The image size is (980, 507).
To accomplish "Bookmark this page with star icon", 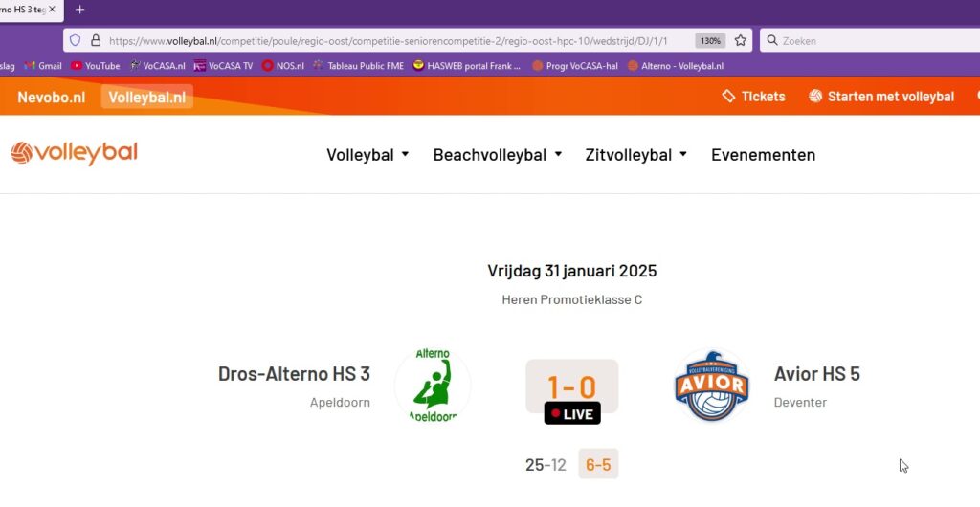I will (740, 41).
